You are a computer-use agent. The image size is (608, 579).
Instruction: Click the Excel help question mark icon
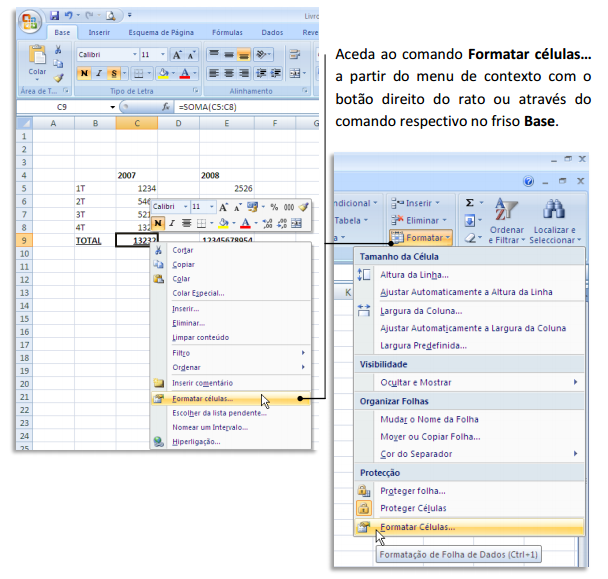point(530,181)
